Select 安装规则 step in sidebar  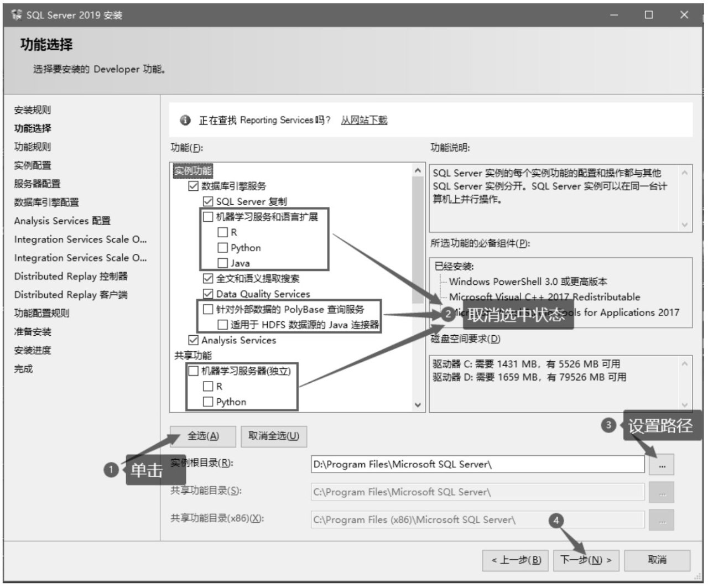(x=33, y=110)
